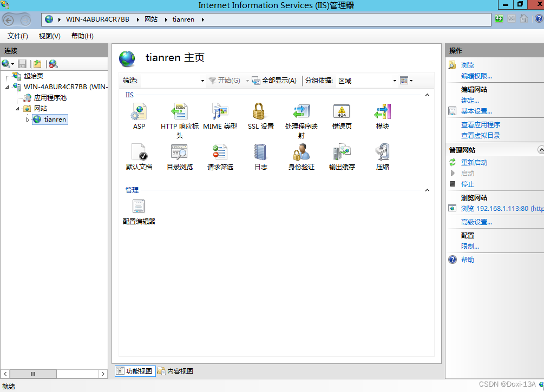This screenshot has height=392, width=544.
Task: Click the back navigation arrow
Action: (x=9, y=21)
